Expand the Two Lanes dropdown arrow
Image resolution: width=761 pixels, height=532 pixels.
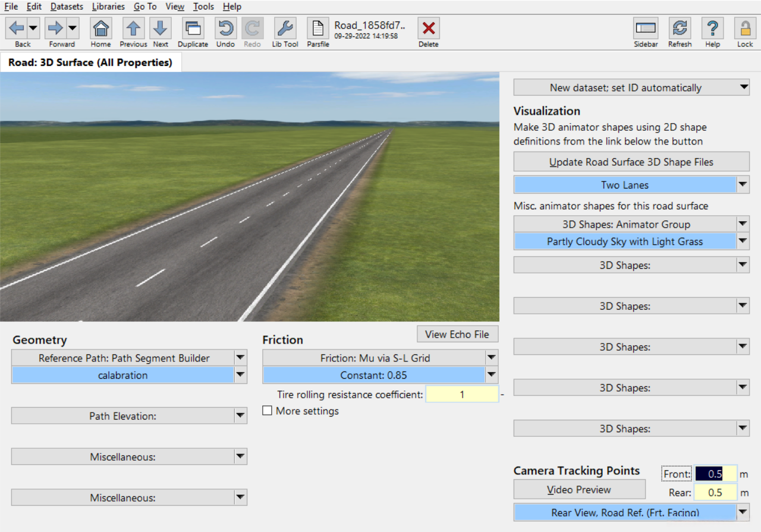point(743,185)
